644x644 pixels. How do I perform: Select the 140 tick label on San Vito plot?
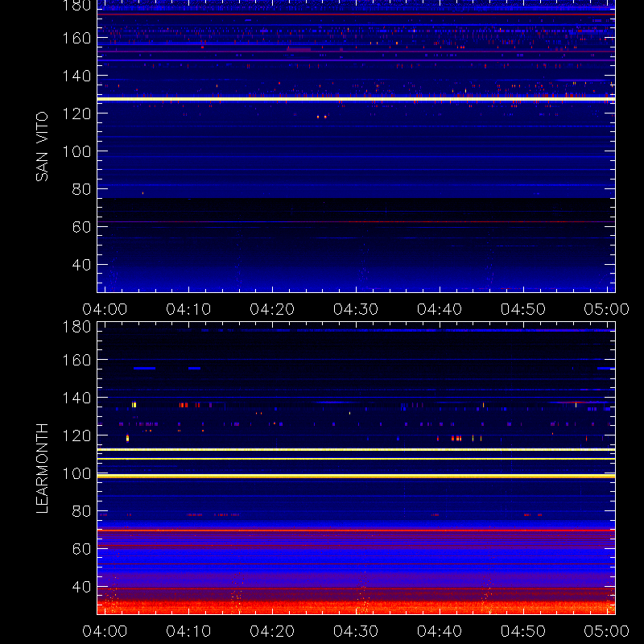[76, 76]
